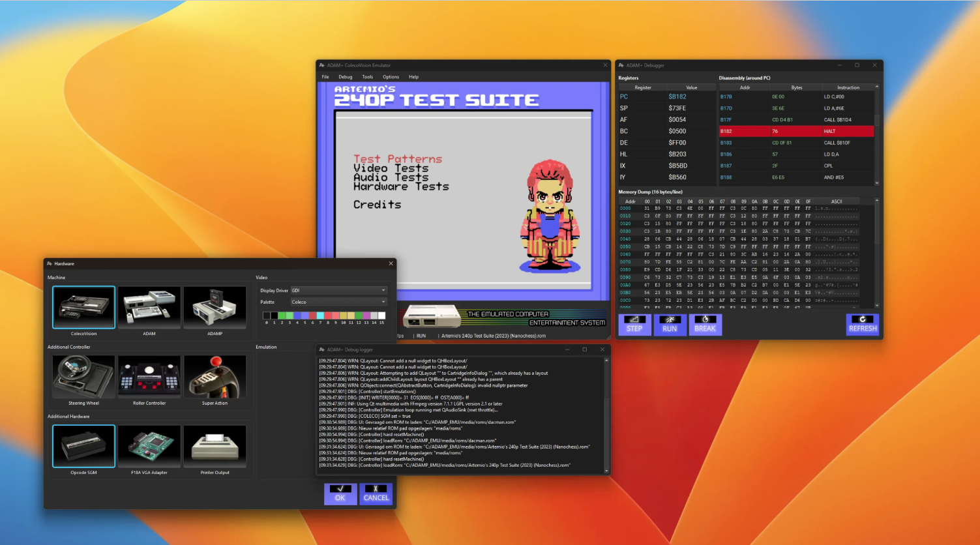Select the ADAMP machine
The height and width of the screenshot is (545, 980).
215,307
